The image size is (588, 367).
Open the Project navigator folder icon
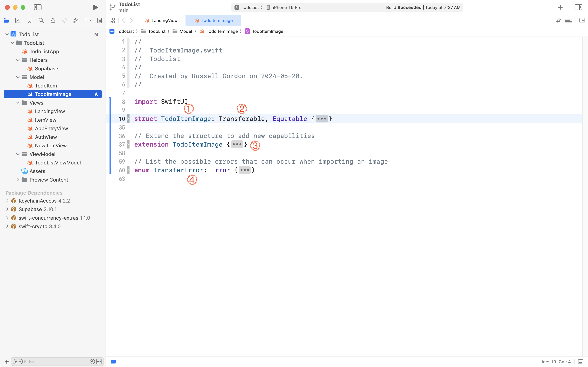coord(6,20)
